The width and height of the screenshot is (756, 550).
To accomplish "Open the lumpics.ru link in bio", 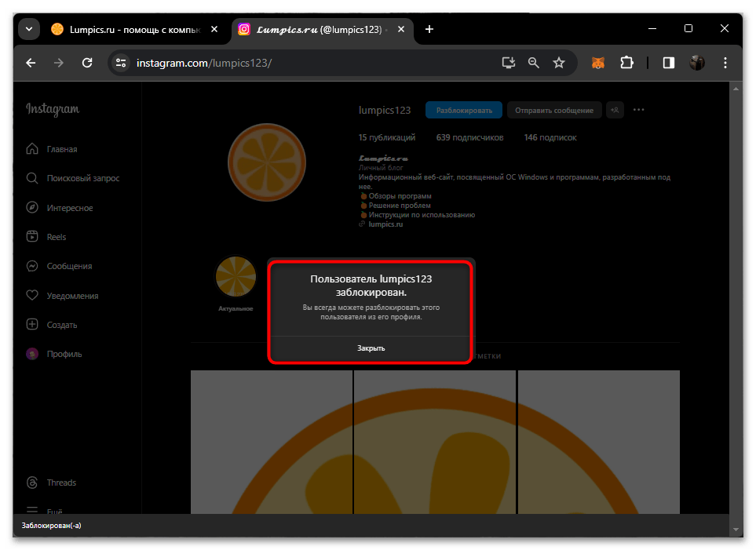I will [x=385, y=224].
